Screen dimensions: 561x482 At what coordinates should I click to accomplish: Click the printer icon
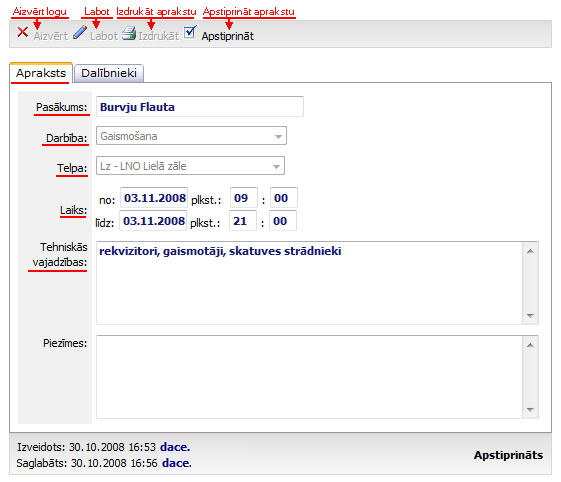[x=128, y=33]
